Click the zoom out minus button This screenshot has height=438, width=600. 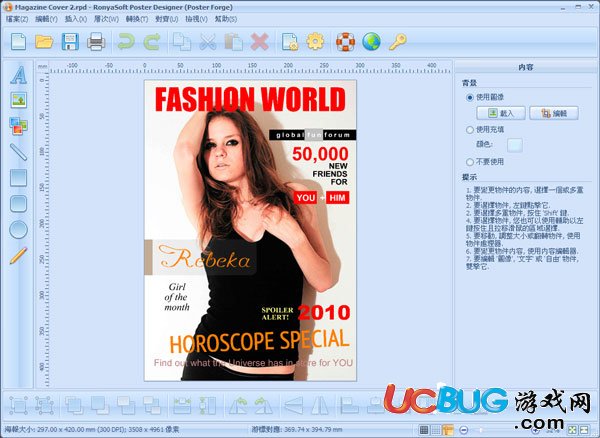click(463, 430)
